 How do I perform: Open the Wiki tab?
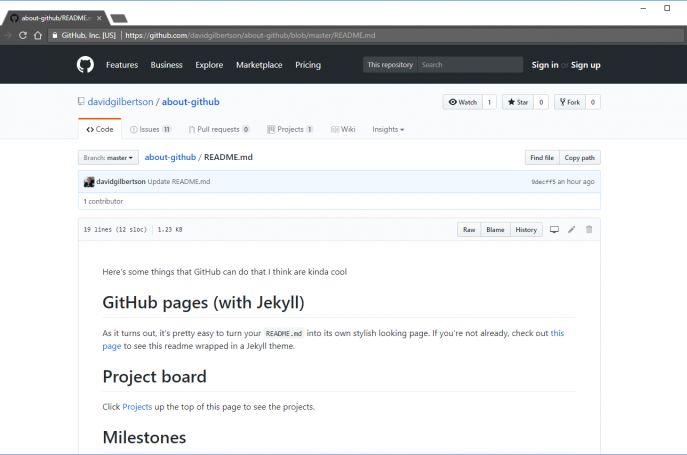(343, 129)
